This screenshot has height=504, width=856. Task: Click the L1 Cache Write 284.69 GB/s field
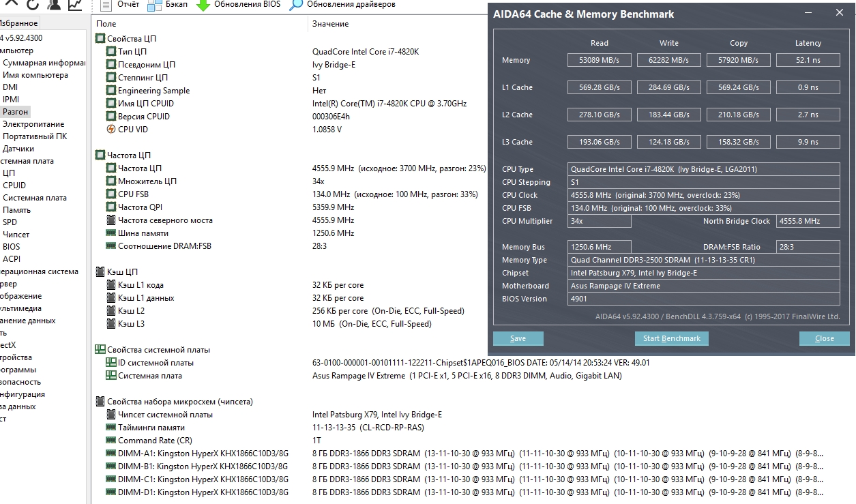669,87
